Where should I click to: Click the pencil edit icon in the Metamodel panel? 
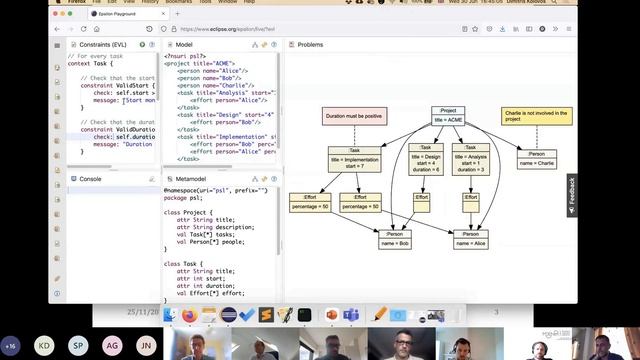coord(264,179)
